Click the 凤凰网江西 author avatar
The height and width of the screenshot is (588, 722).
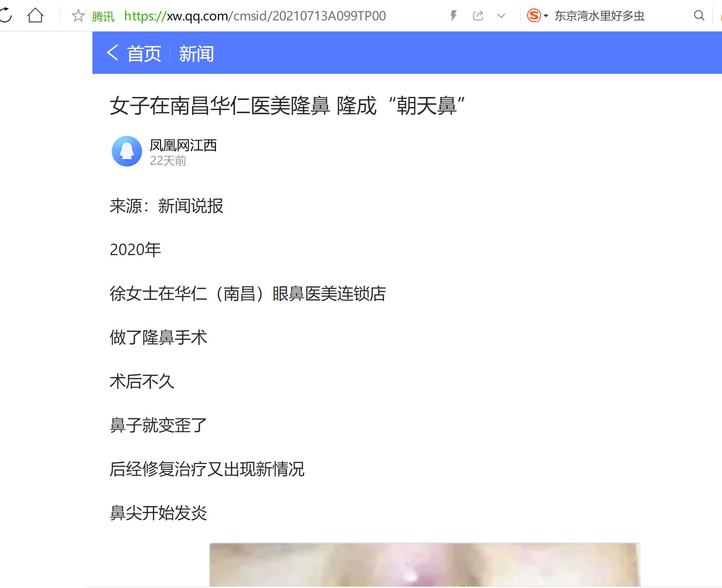click(127, 151)
